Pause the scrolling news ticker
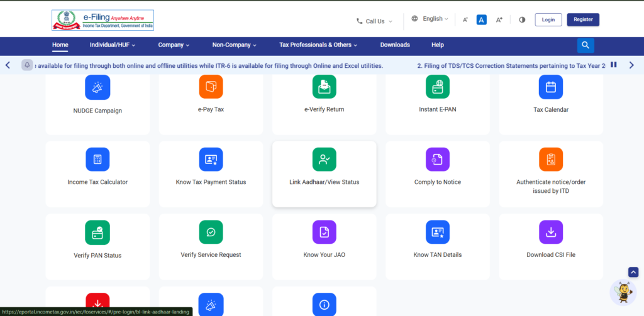 (x=614, y=65)
